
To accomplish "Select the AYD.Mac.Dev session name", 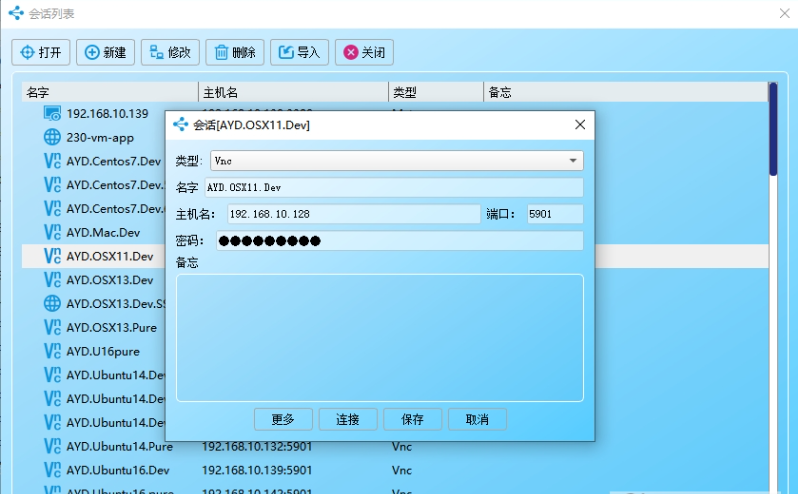I will coord(103,233).
